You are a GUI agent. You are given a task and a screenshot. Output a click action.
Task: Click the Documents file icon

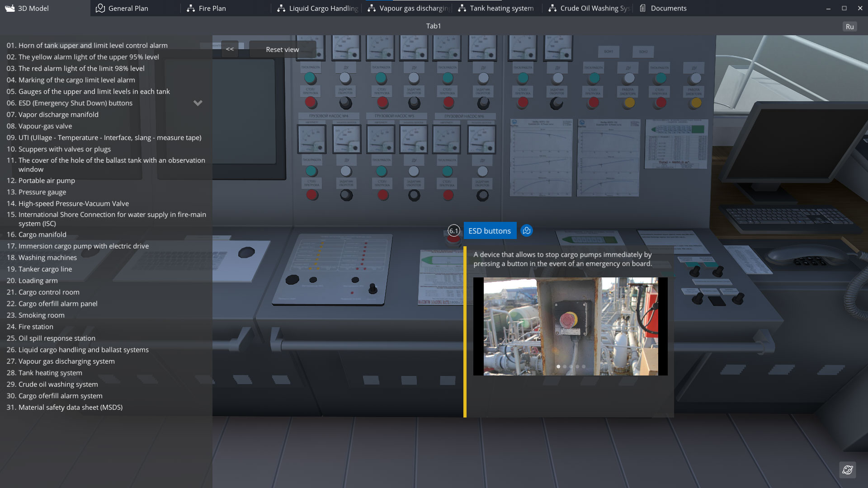pos(642,8)
